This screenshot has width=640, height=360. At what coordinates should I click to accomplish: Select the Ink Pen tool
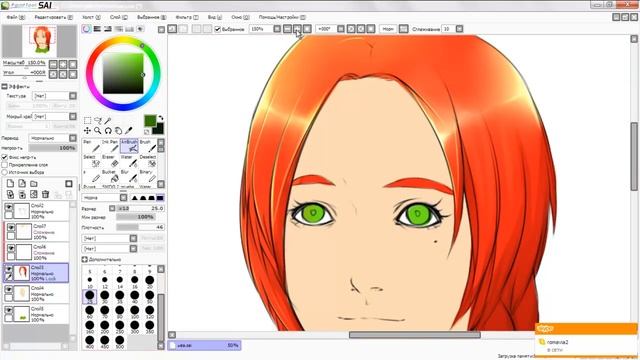tap(110, 146)
